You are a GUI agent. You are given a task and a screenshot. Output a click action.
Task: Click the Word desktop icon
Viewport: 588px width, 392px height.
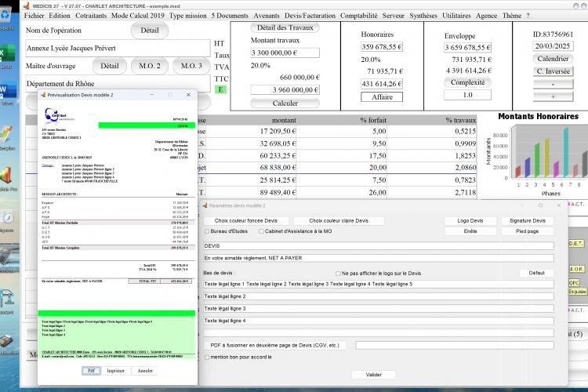coord(7,94)
